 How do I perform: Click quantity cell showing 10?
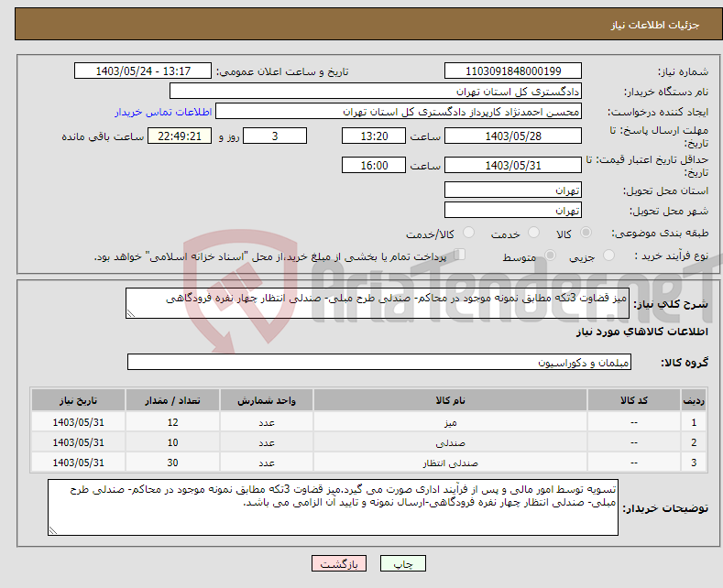[x=172, y=442]
